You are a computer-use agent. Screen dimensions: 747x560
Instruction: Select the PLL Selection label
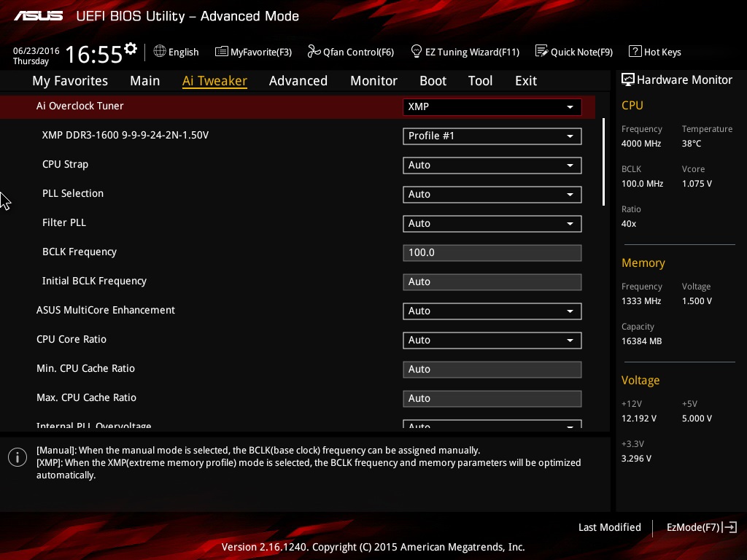pos(73,193)
